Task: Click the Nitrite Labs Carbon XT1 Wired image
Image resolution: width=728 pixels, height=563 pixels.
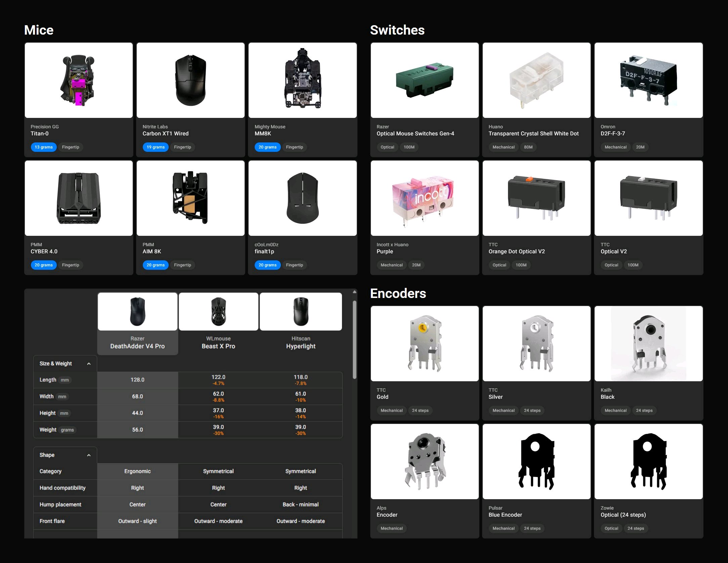Action: pyautogui.click(x=190, y=80)
